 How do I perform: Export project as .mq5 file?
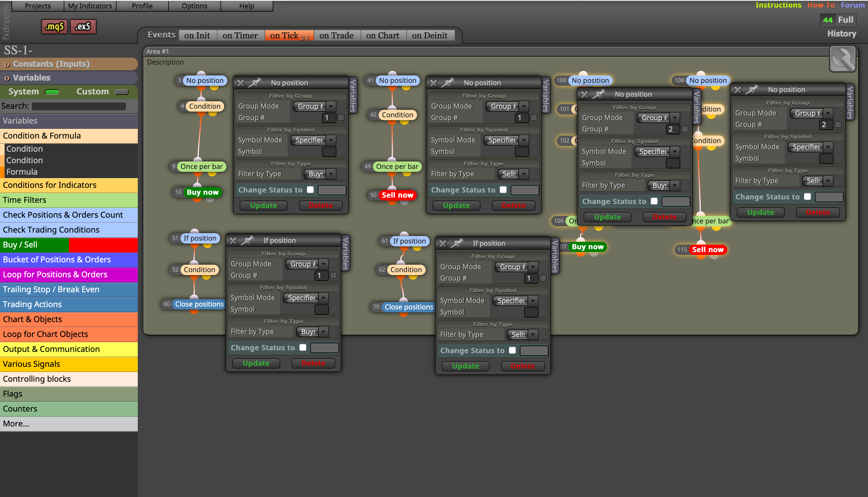point(54,26)
